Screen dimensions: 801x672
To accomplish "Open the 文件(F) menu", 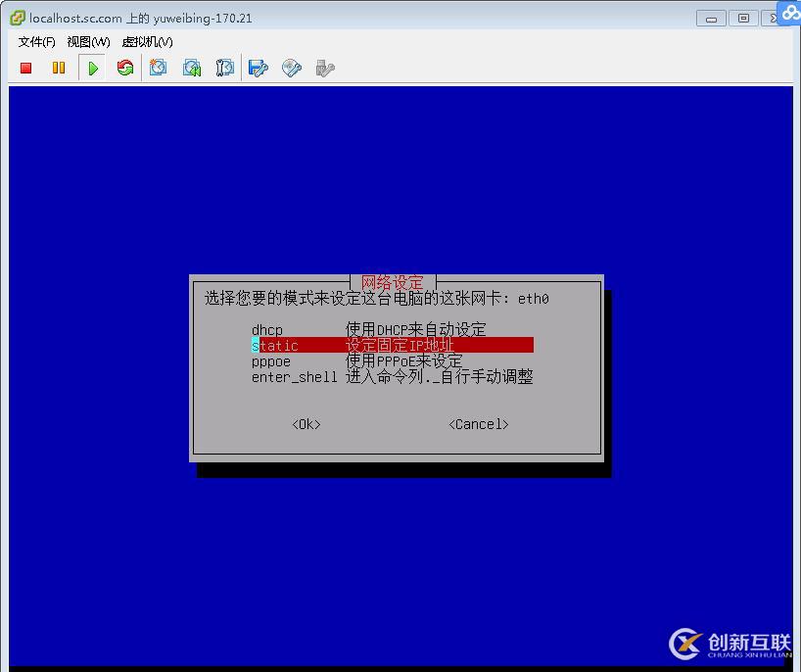I will pyautogui.click(x=35, y=42).
